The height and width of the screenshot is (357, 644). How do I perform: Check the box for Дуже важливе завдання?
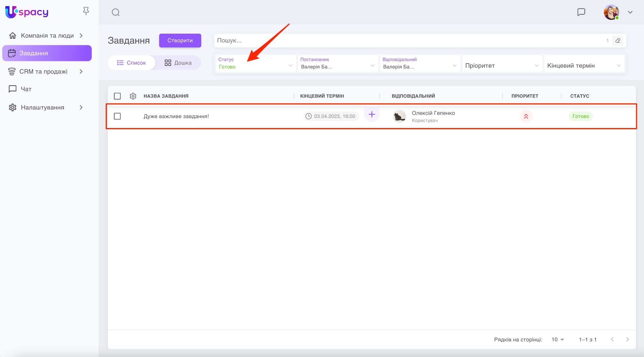pos(117,116)
